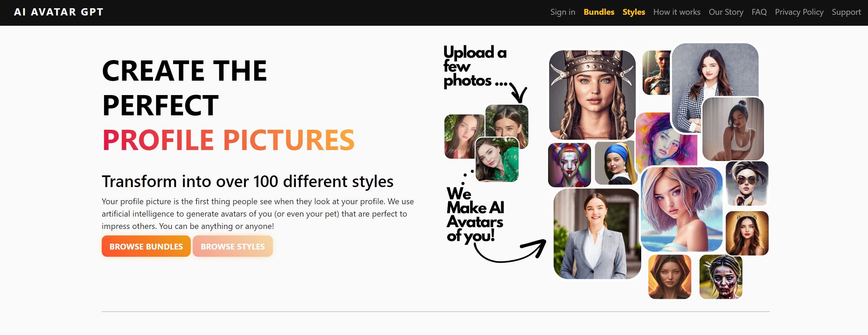The width and height of the screenshot is (868, 335).
Task: Open the Styles menu item
Action: click(x=634, y=12)
